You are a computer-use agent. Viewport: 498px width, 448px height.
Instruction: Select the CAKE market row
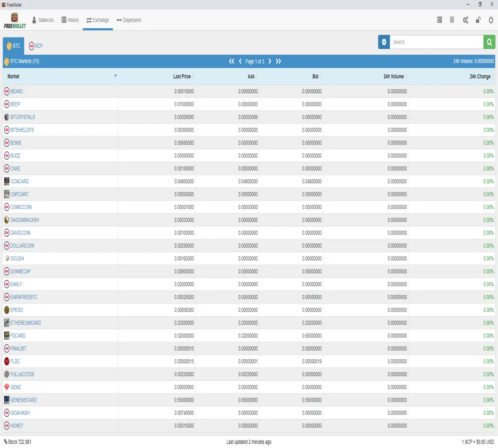(x=249, y=168)
